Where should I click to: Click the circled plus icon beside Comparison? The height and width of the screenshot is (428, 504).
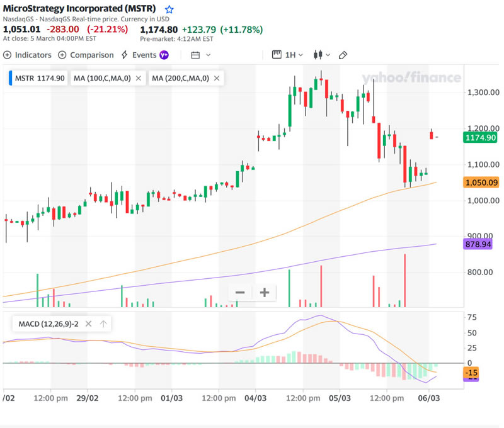tap(62, 55)
